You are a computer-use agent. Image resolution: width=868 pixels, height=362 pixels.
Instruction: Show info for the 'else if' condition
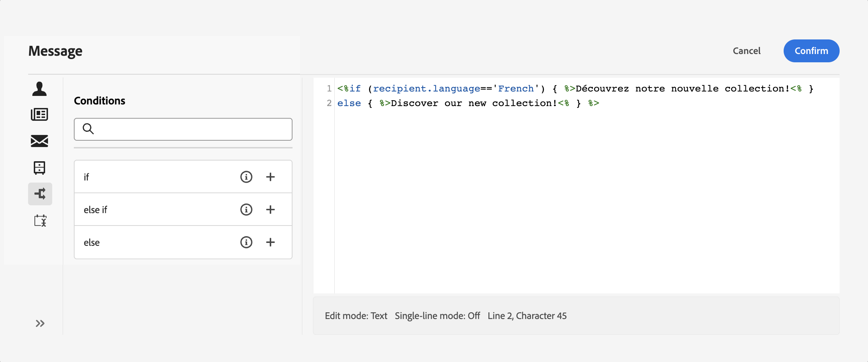coord(246,210)
